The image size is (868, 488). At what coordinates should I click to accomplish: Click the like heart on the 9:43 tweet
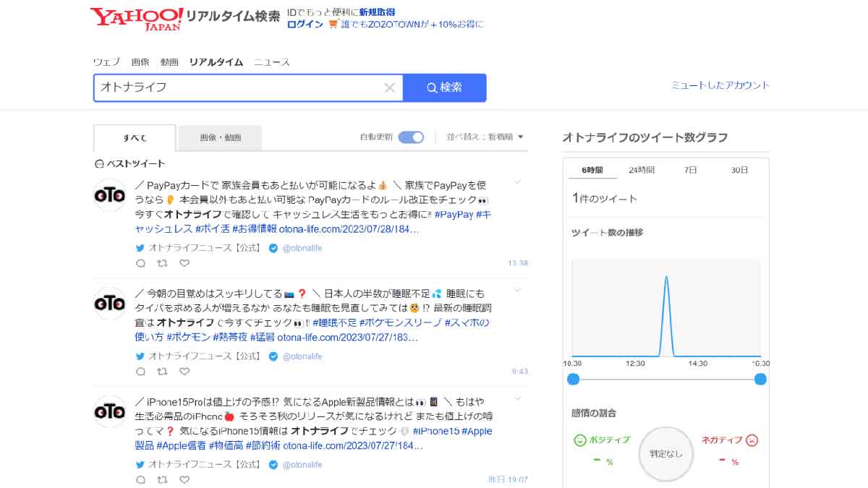184,372
